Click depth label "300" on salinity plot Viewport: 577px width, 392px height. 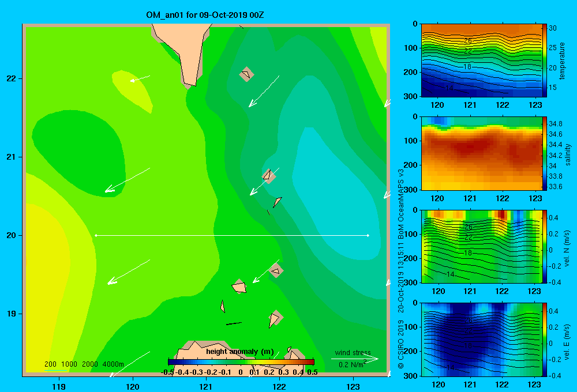click(410, 190)
